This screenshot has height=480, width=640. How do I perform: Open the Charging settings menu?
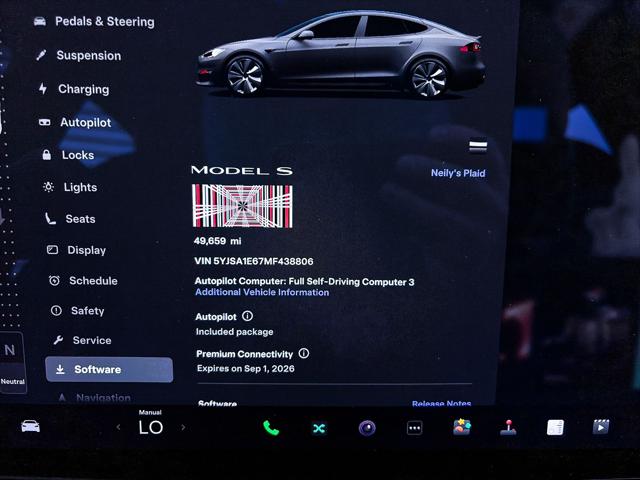tap(74, 89)
